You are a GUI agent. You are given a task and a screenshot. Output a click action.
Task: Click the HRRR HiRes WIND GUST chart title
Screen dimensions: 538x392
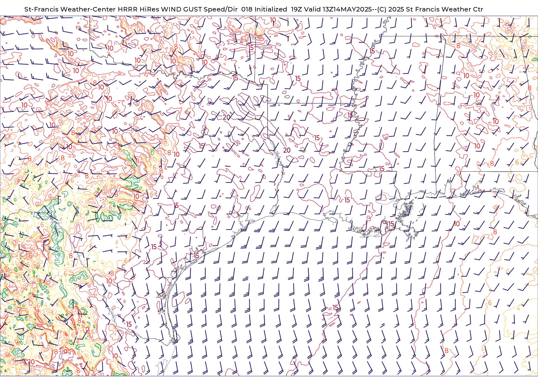pyautogui.click(x=254, y=9)
